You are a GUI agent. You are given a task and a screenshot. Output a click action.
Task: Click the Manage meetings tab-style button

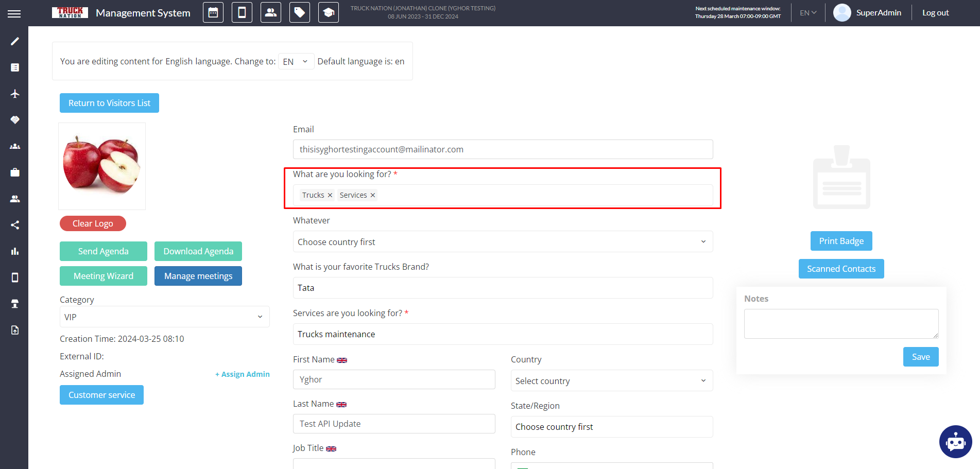[x=198, y=276]
